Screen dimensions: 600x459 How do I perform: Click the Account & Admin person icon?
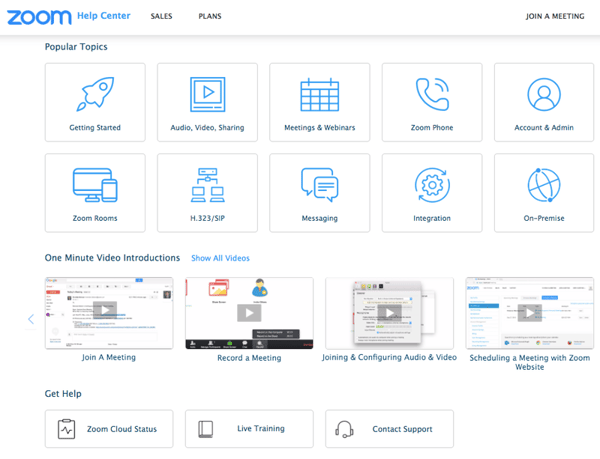click(544, 94)
